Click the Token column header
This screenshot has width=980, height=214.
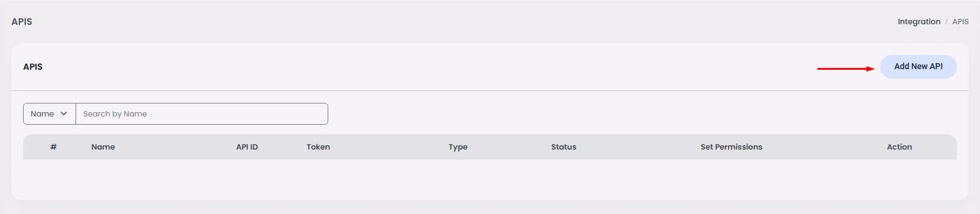click(318, 147)
